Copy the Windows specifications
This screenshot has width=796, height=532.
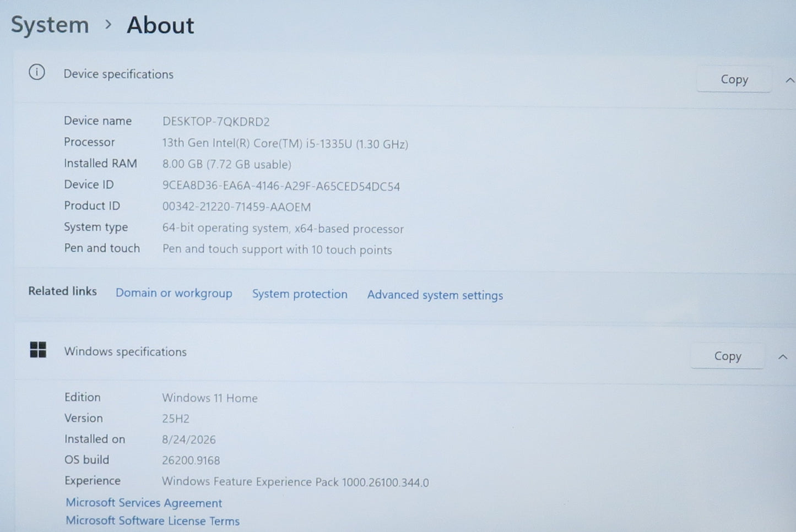point(727,356)
